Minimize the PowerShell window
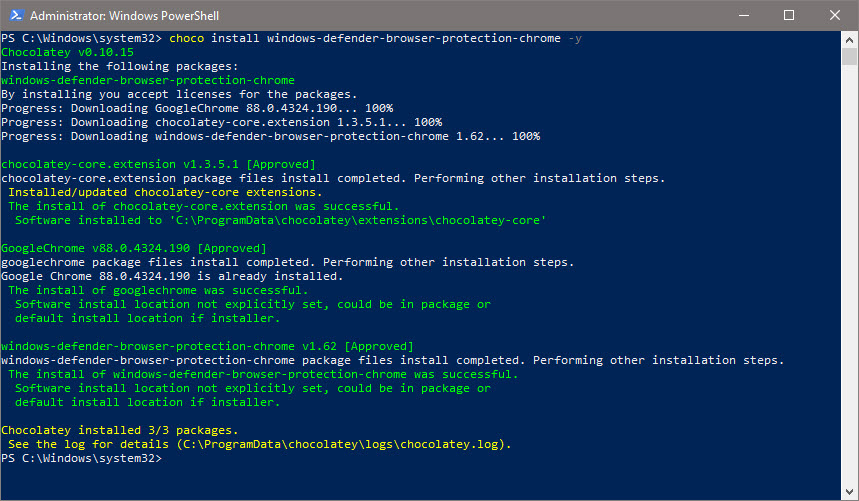Image resolution: width=859 pixels, height=501 pixels. coord(743,15)
